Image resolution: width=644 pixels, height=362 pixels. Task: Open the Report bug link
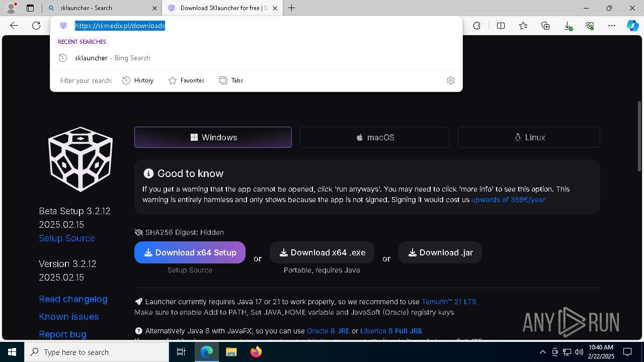[63, 334]
